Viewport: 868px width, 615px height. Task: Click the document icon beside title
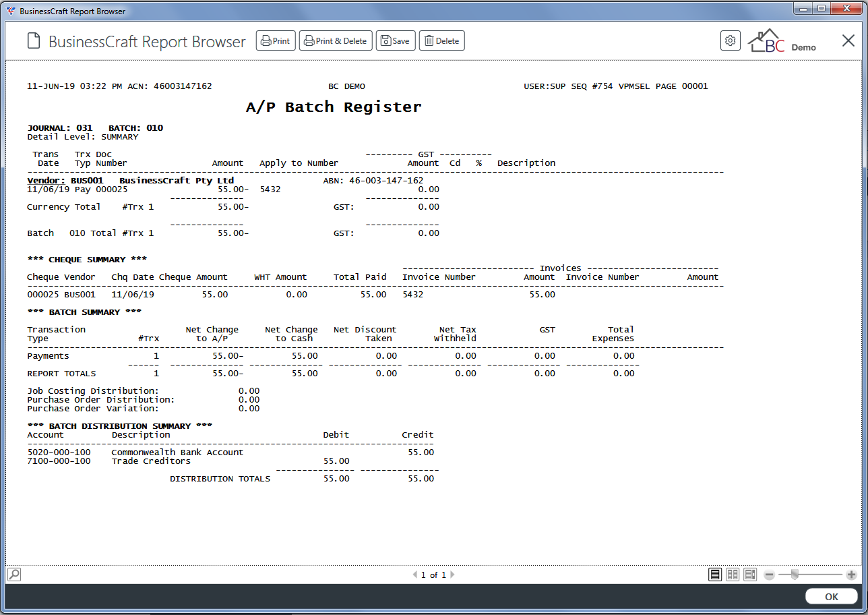point(34,41)
